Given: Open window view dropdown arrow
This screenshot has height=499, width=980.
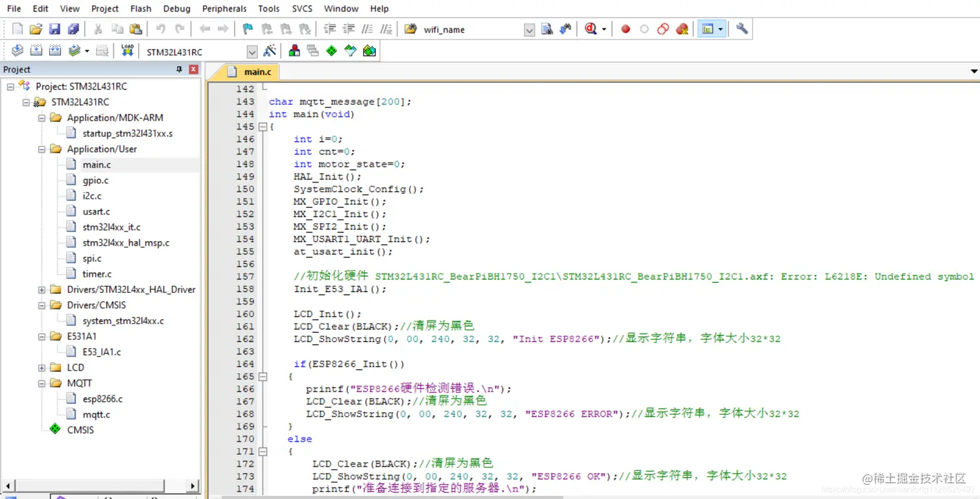Looking at the screenshot, I should [720, 29].
